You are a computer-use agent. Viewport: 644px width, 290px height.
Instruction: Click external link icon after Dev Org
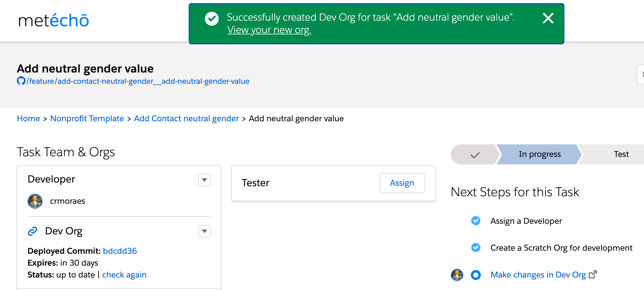tap(593, 274)
